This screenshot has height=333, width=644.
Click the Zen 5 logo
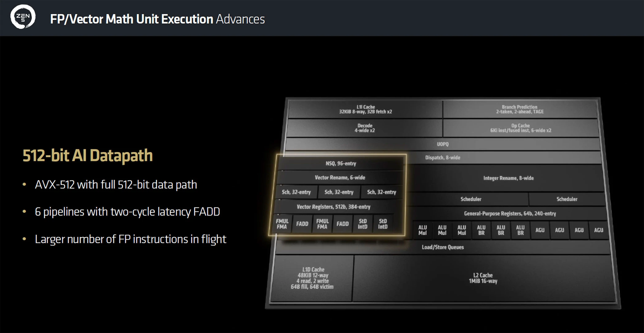pos(23,17)
